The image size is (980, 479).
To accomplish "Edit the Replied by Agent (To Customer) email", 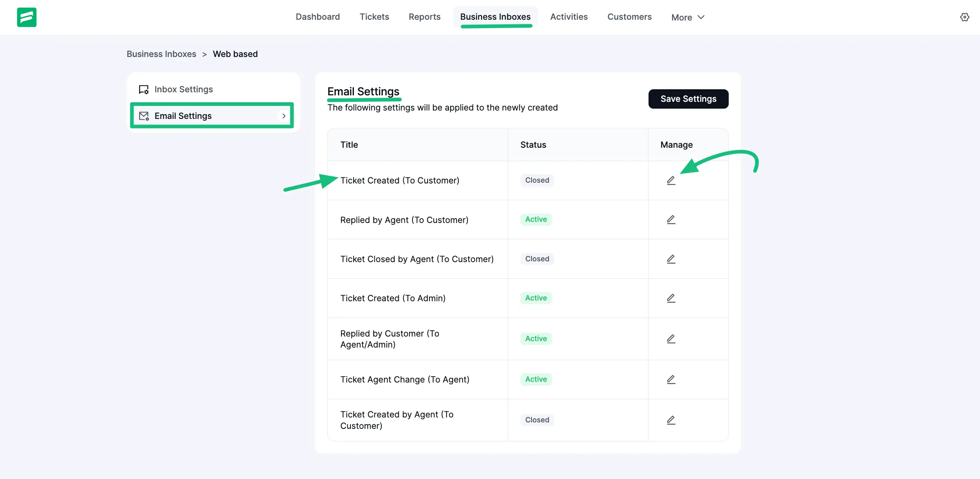I will (670, 219).
